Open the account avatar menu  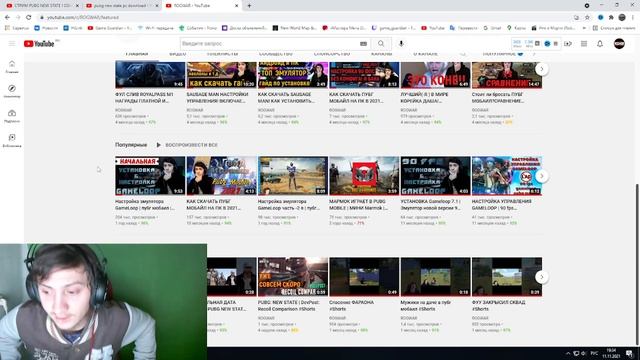[619, 44]
